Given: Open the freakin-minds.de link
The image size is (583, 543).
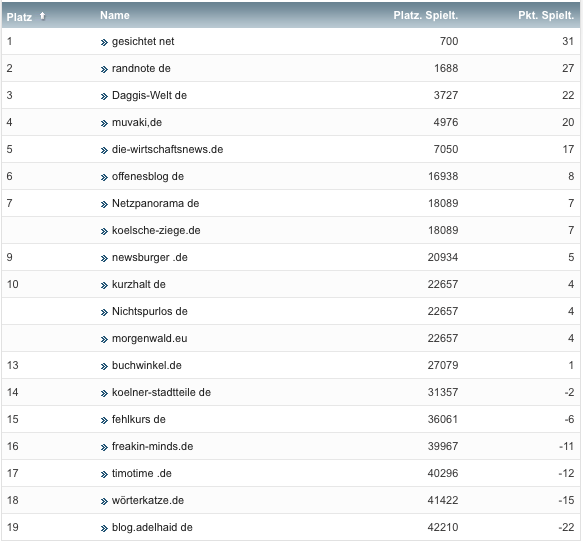Looking at the screenshot, I should pos(152,446).
